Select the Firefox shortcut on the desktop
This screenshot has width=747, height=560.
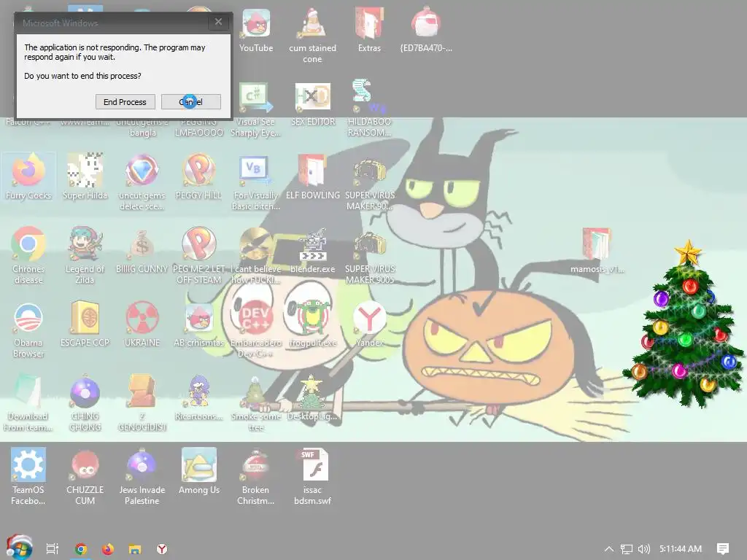tap(28, 177)
